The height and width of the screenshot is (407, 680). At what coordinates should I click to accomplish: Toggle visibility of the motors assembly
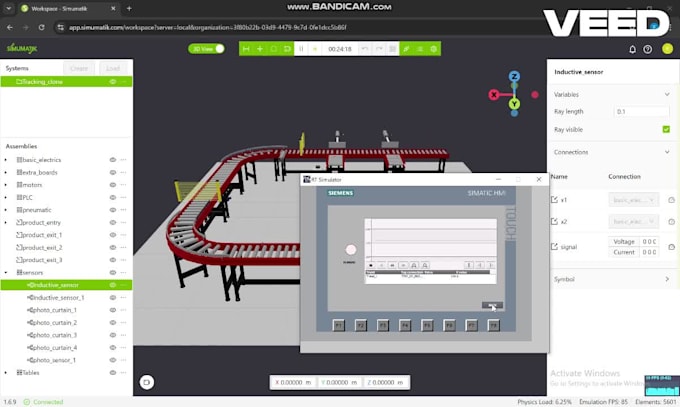tap(112, 185)
